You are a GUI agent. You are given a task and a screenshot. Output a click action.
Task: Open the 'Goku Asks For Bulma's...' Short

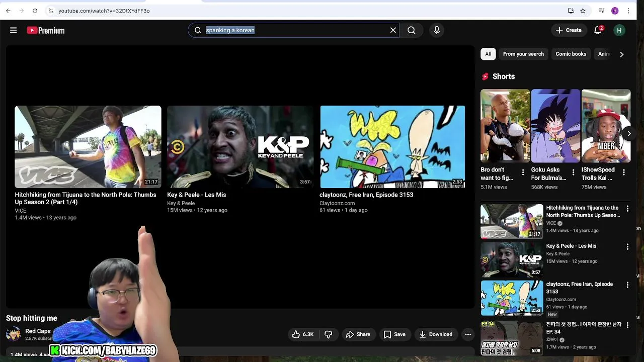tap(555, 126)
